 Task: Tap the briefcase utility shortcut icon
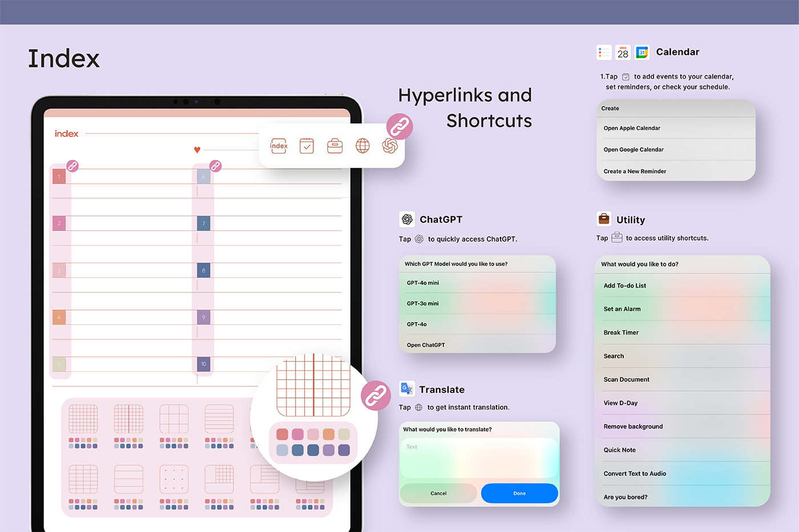point(334,146)
